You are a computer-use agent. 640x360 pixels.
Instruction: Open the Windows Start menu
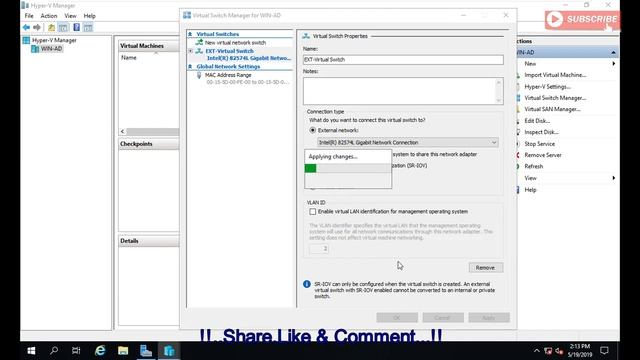(31, 351)
